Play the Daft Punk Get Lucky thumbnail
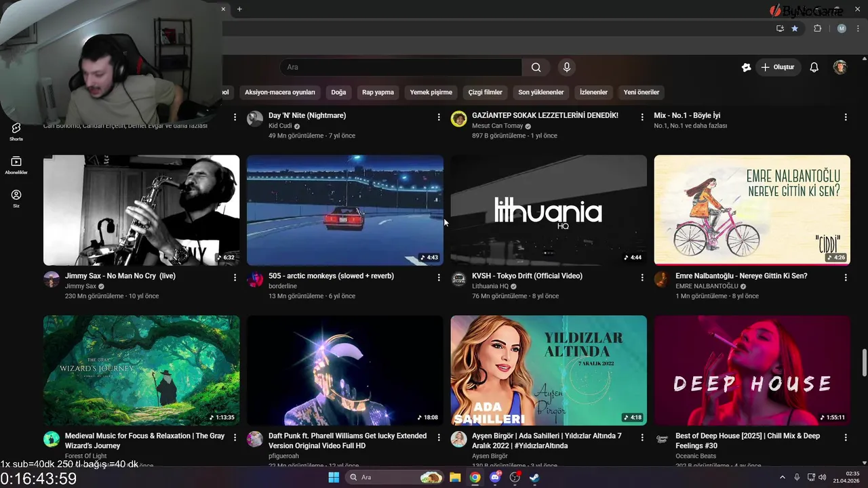Screen dimensions: 868x488 pos(345,370)
